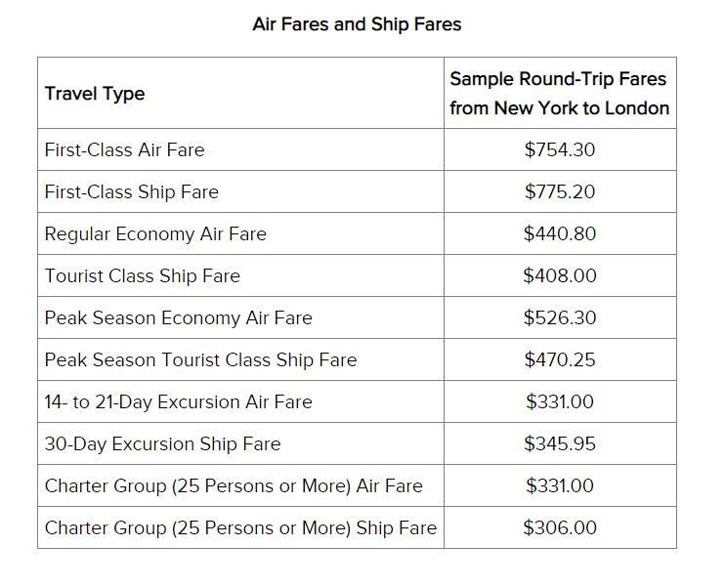The width and height of the screenshot is (725, 588).
Task: Select 'Peak Season Tourist Class Ship Fare'
Action: point(200,360)
